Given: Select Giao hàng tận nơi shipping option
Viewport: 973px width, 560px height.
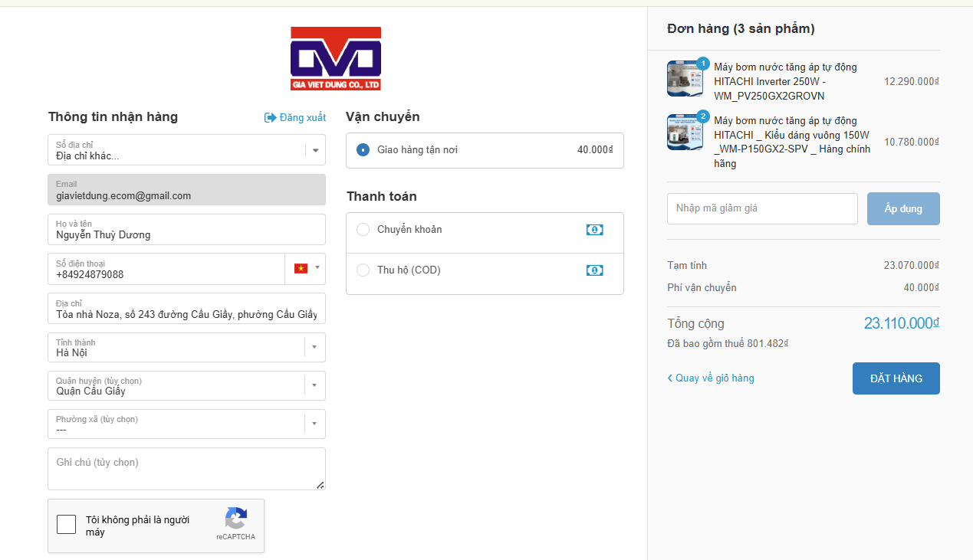Looking at the screenshot, I should point(363,150).
